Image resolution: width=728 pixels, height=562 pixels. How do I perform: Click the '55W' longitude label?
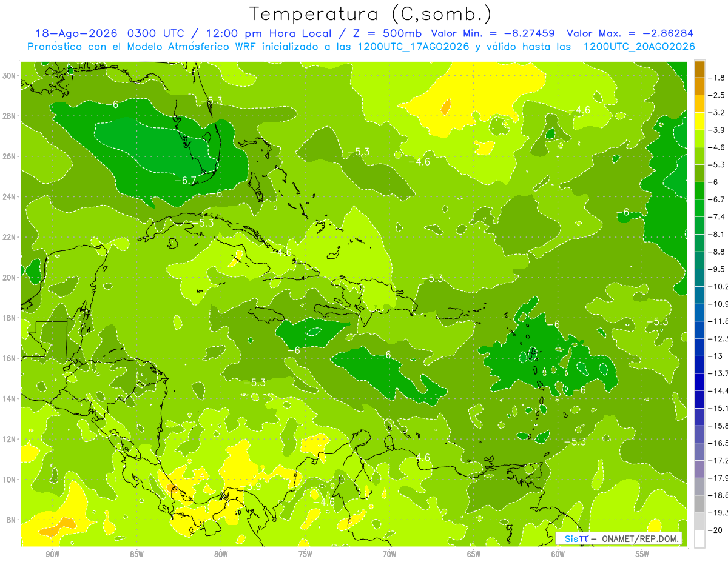tap(642, 554)
